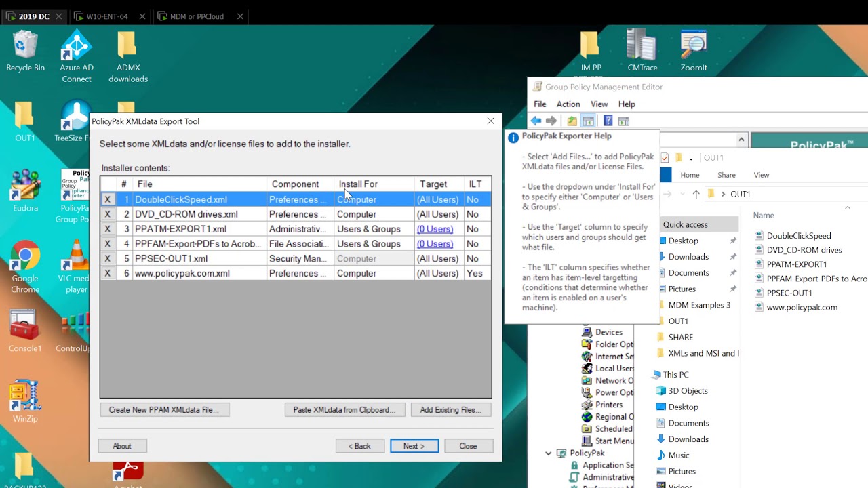
Task: Switch to the View ribbon tab in File Explorer
Action: [x=762, y=175]
